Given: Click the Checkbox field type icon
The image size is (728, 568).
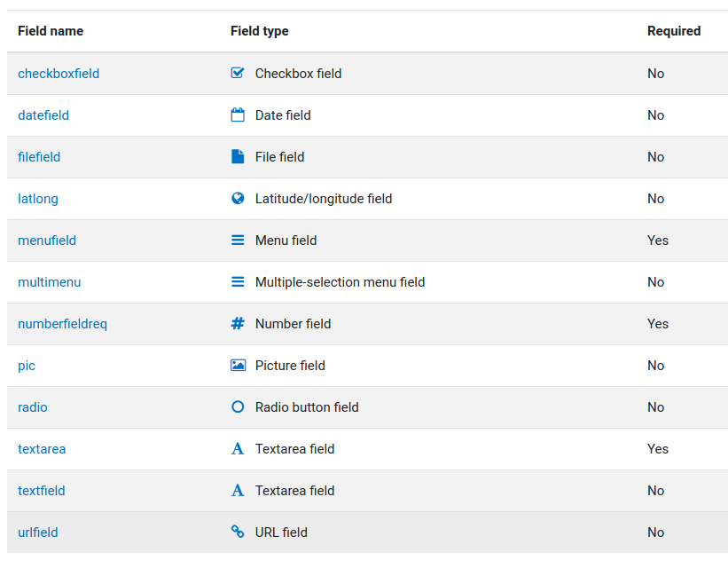Looking at the screenshot, I should click(x=238, y=73).
